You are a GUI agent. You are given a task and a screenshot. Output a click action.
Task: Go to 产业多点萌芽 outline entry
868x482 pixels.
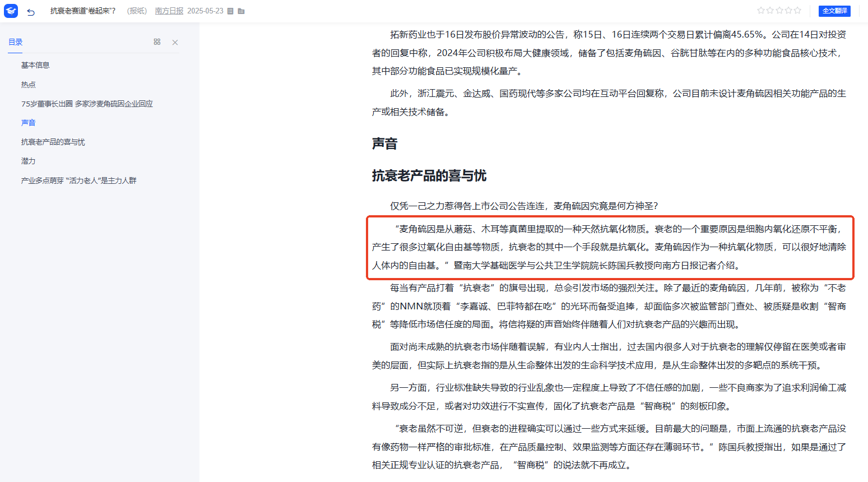coord(79,180)
